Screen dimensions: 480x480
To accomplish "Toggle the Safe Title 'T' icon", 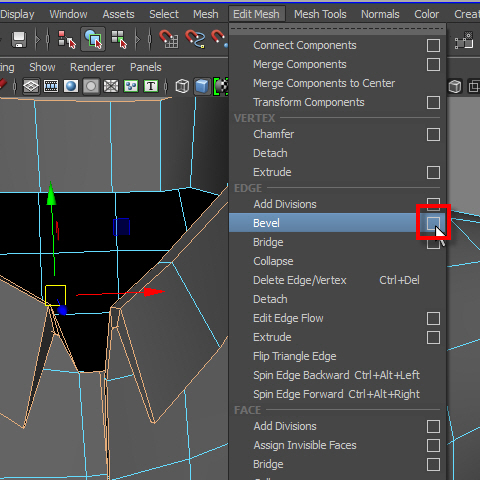I will coord(151,86).
